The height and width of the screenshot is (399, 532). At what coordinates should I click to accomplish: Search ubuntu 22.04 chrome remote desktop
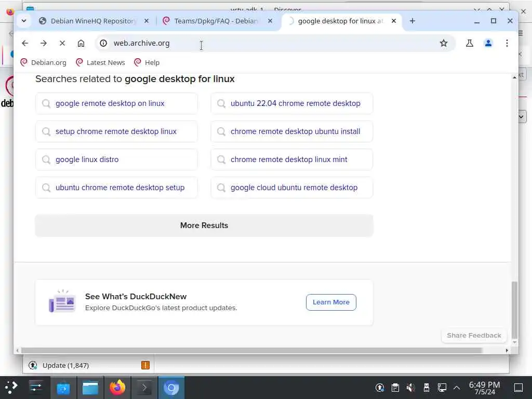[x=292, y=103]
